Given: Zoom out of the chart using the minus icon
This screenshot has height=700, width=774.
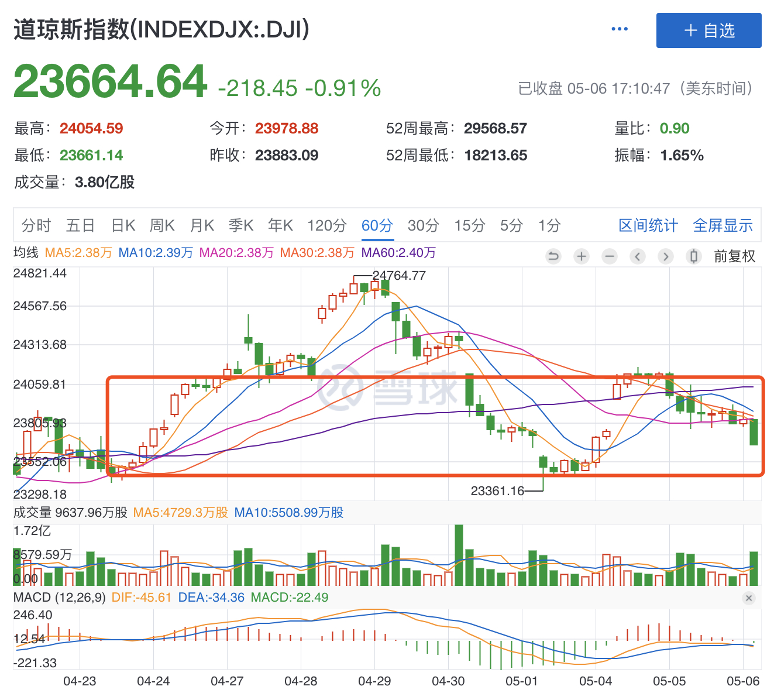Looking at the screenshot, I should 610,256.
